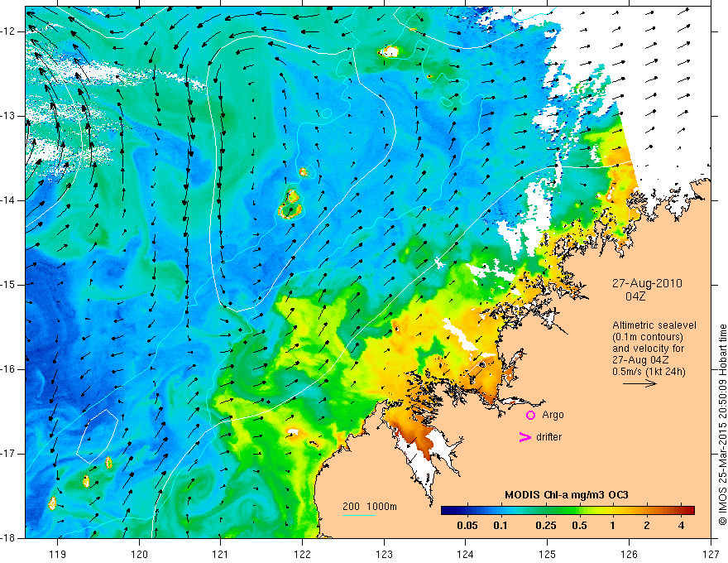The width and height of the screenshot is (728, 563).
Task: Click the twin-lobed reef near 122, -14
Action: pos(290,205)
